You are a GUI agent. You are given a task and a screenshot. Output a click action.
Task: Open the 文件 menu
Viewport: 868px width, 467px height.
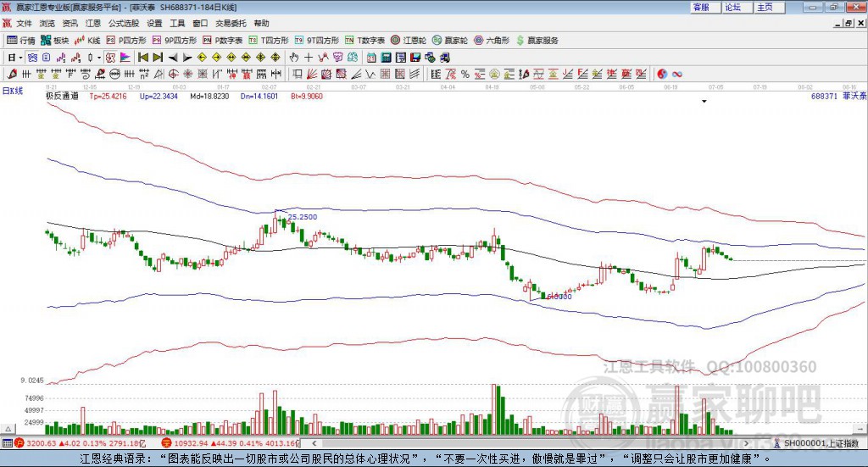click(25, 23)
